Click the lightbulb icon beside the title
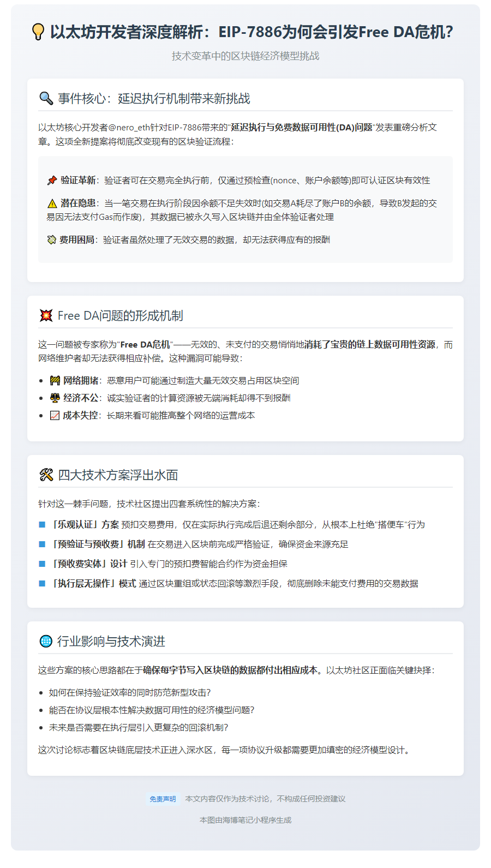 38,32
